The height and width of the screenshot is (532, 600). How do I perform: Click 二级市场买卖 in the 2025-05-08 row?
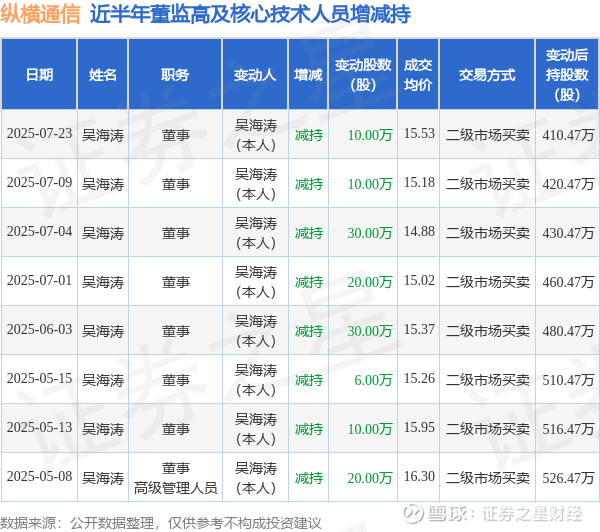coord(488,478)
